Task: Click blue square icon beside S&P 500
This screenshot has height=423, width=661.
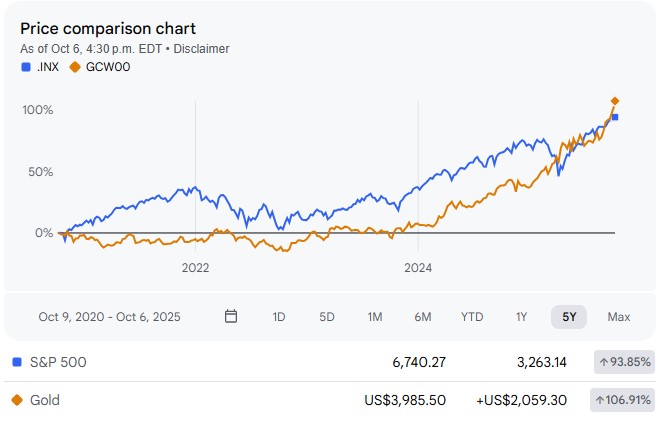Action: click(16, 362)
